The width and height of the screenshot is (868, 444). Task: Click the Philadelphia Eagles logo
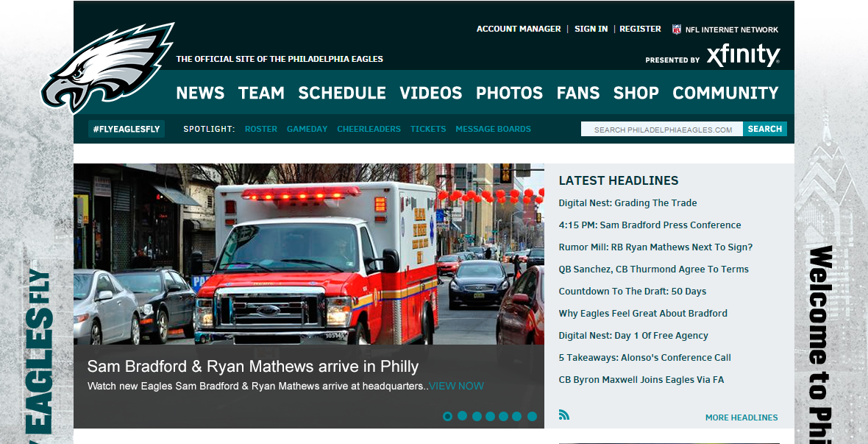[108, 68]
